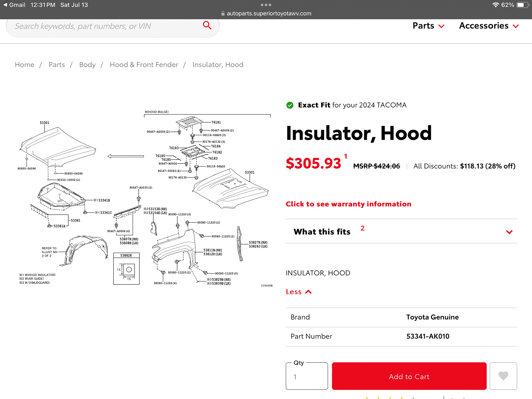Open the Body breadcrumb link
This screenshot has width=532, height=399.
coord(87,65)
